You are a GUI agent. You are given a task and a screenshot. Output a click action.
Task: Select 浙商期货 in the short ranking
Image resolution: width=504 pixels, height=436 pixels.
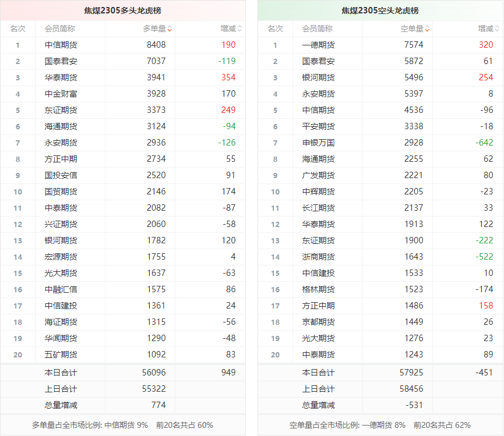318,257
